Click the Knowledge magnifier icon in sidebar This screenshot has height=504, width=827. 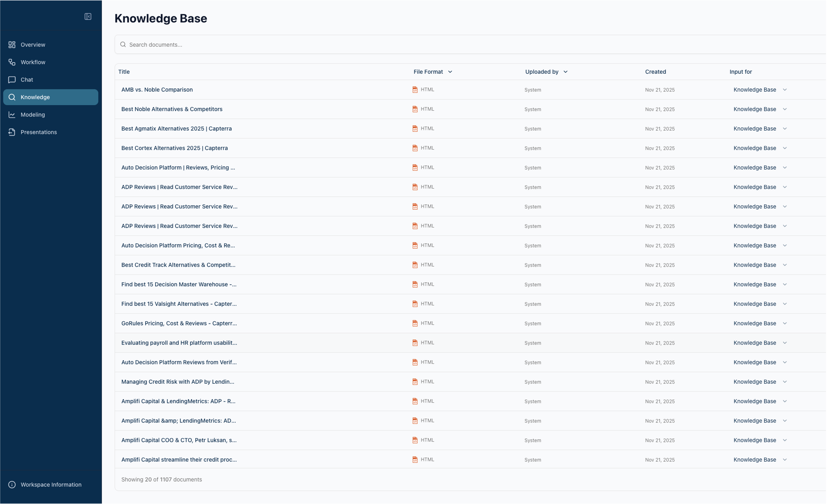tap(12, 97)
